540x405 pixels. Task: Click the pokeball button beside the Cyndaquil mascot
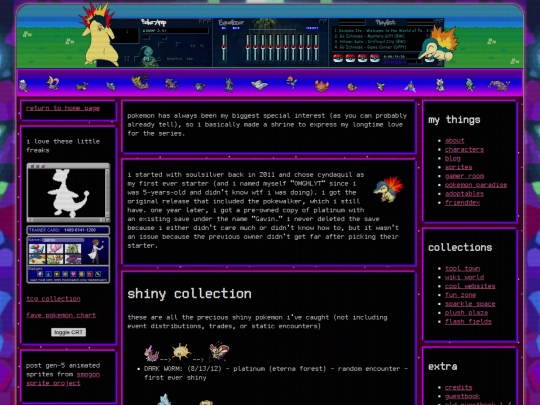point(429,59)
